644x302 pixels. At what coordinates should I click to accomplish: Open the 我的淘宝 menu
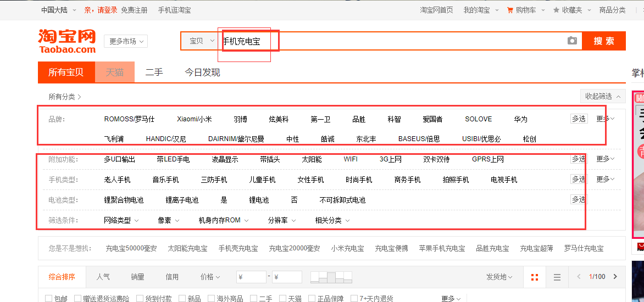(x=481, y=10)
